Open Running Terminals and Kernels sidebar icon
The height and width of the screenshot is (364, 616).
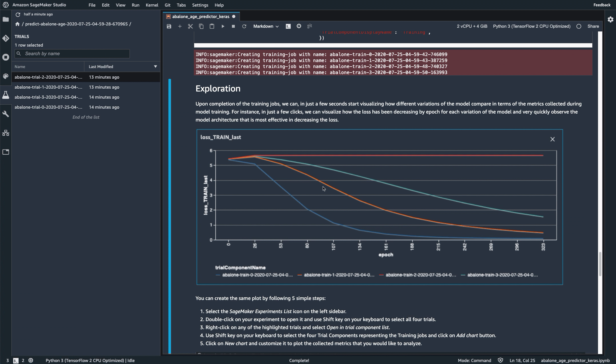[6, 57]
